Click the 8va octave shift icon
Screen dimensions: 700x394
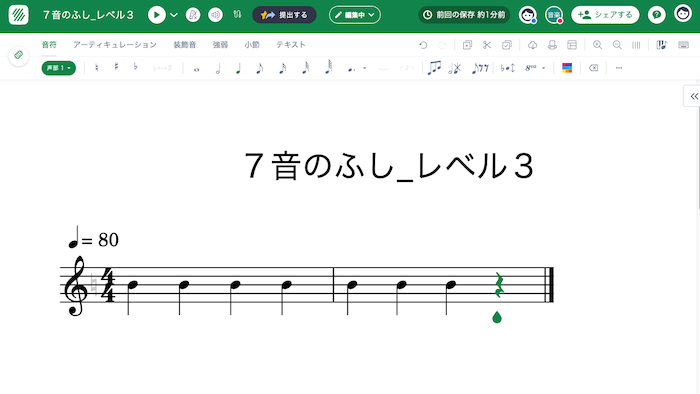pos(531,68)
